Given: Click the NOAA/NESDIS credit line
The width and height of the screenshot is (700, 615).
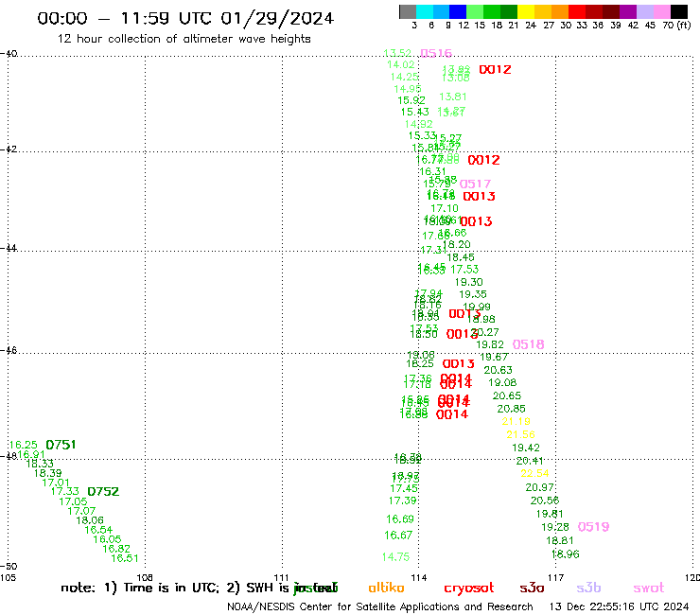Looking at the screenshot, I should click(380, 606).
